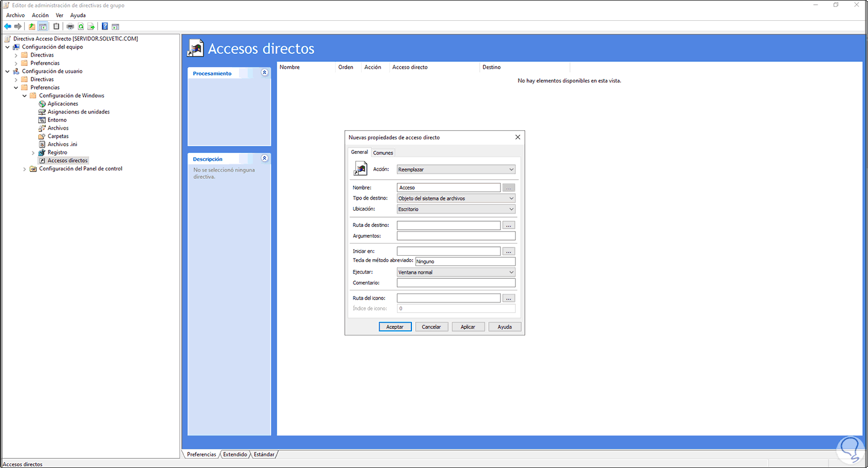Expand Directivas under Configuración de usuario
Image resolution: width=868 pixels, height=468 pixels.
[16, 79]
